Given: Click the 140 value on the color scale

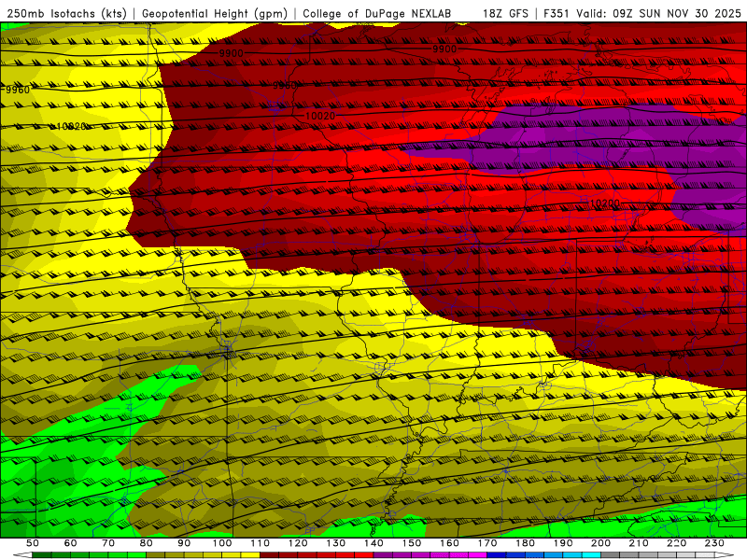Looking at the screenshot, I should click(373, 543).
